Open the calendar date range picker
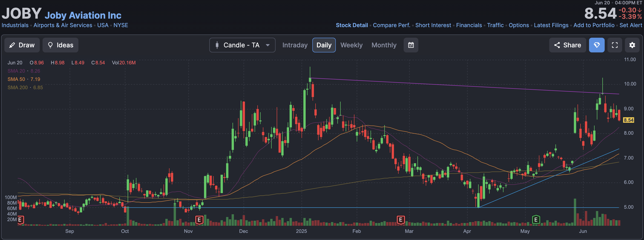Screen dimensions: 644x240 [411, 45]
